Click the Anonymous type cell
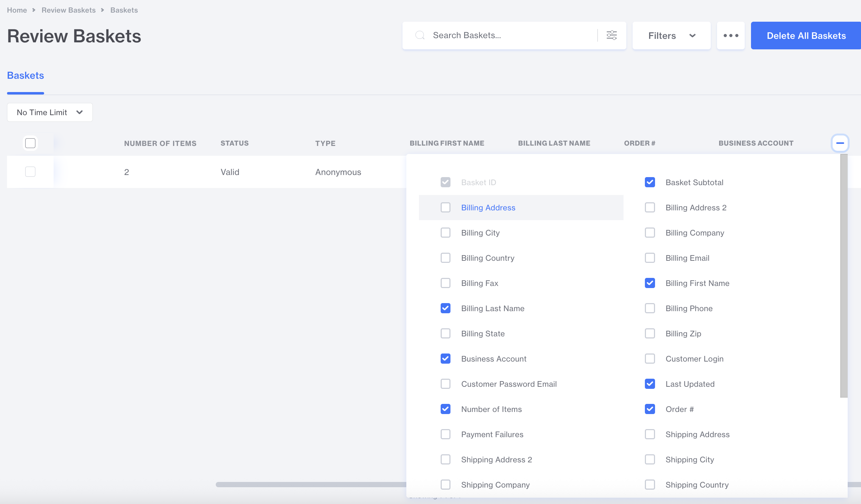The height and width of the screenshot is (504, 861). 338,172
